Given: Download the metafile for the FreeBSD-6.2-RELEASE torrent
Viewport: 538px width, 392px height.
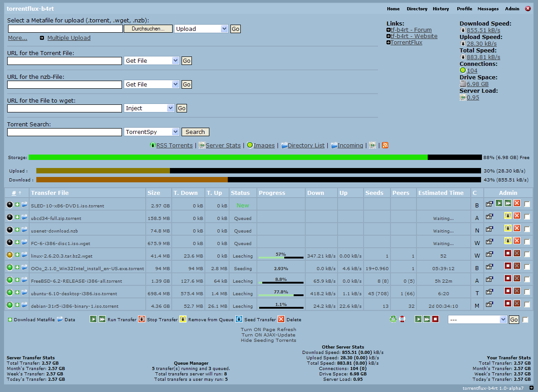Looking at the screenshot, I should tap(17, 280).
